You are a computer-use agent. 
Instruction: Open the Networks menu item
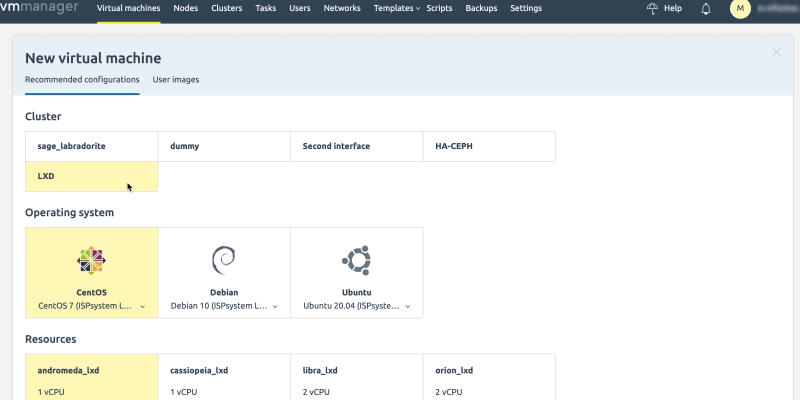[x=342, y=8]
